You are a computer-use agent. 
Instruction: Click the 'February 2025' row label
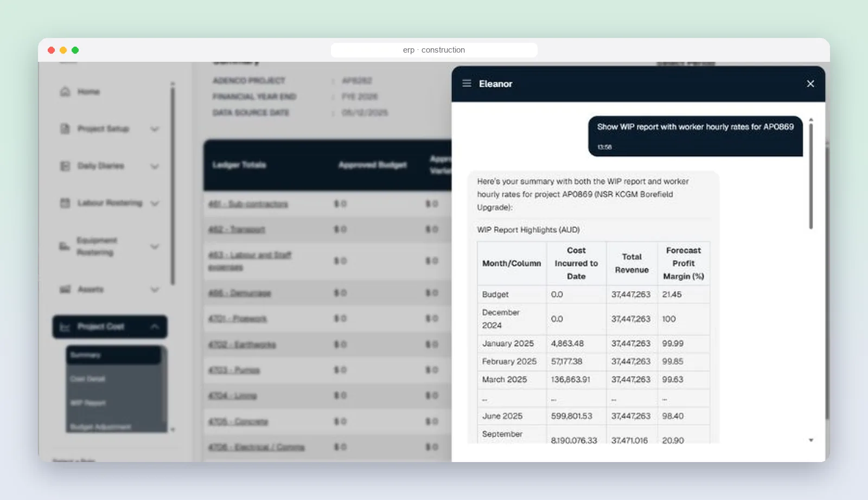[509, 362]
